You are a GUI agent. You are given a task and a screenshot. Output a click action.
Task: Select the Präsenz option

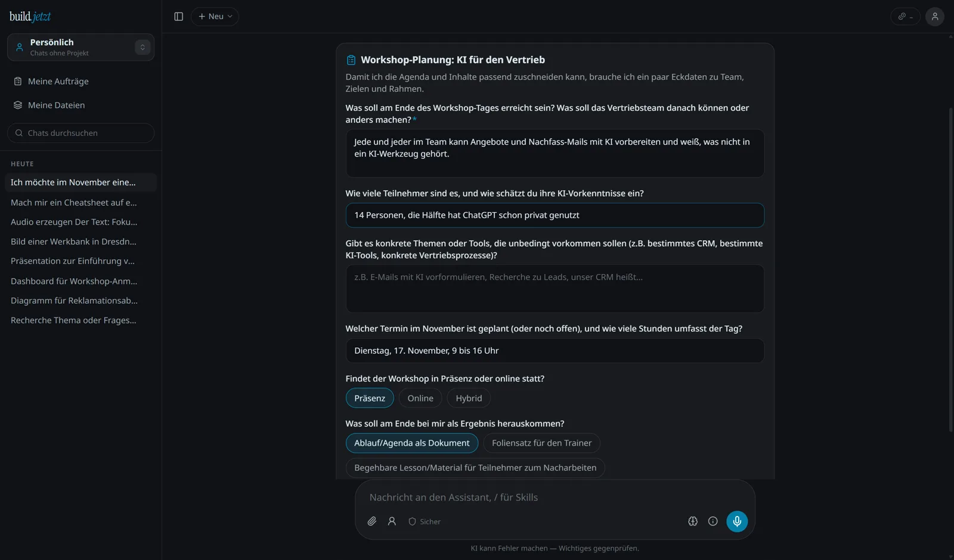370,398
